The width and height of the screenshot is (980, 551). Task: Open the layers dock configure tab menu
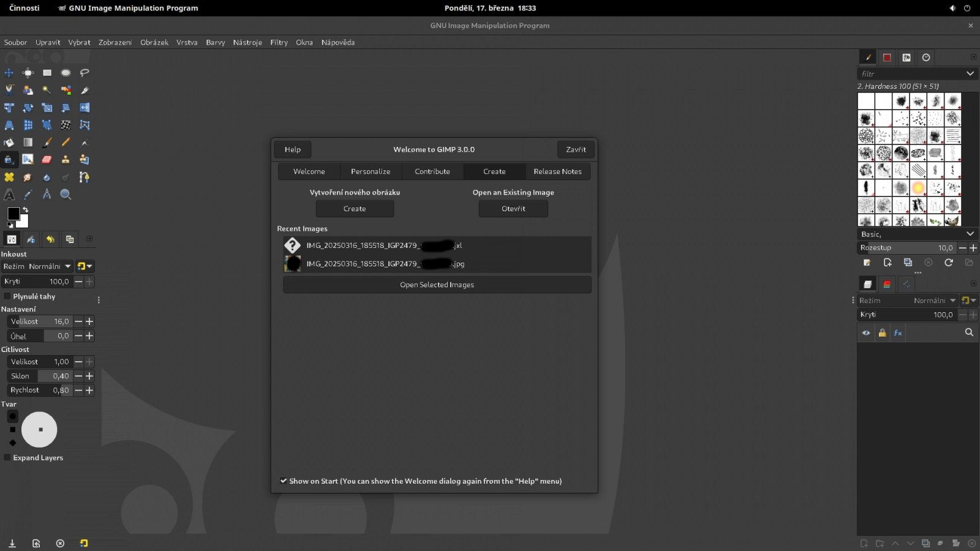[973, 283]
